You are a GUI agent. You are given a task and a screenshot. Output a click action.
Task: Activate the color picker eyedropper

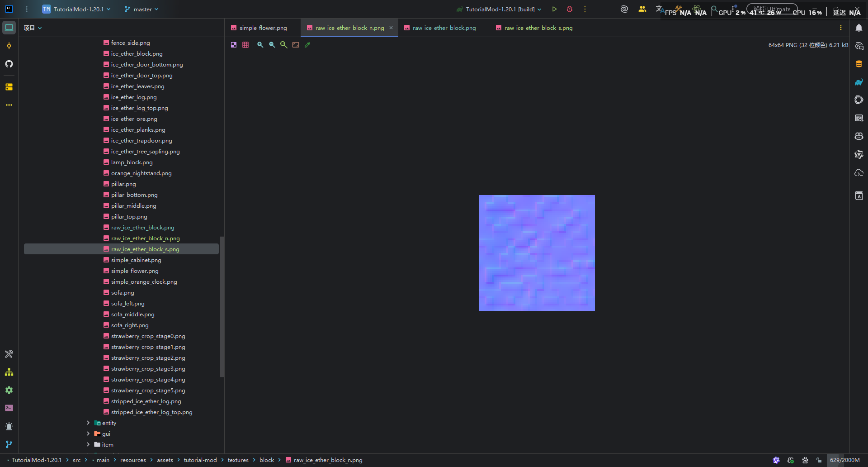(x=307, y=45)
